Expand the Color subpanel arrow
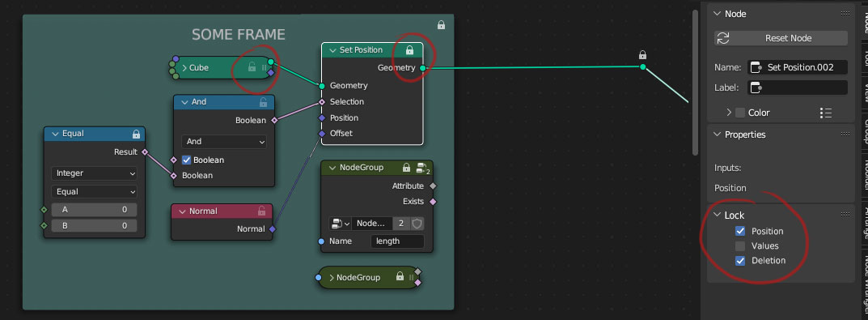This screenshot has width=868, height=320. click(729, 113)
